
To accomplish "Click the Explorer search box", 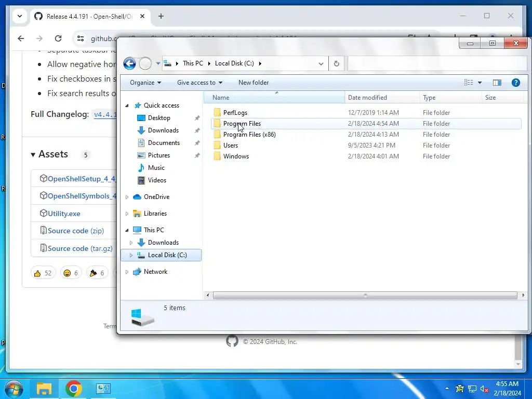I will 437,63.
